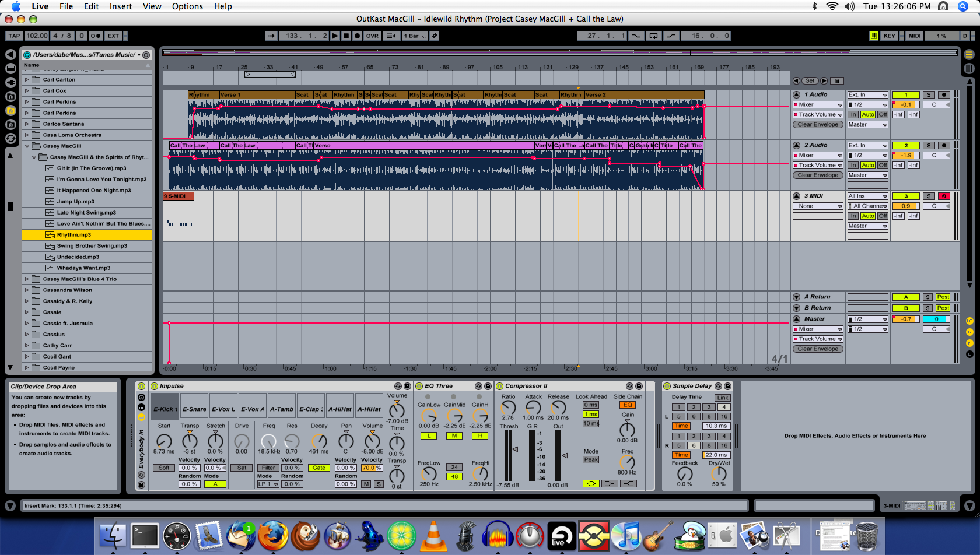Click the global Record button
This screenshot has height=555, width=980.
(x=357, y=36)
